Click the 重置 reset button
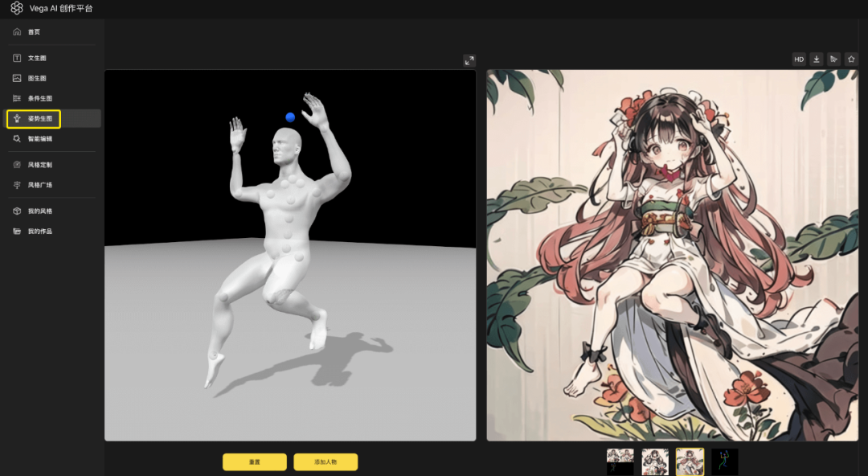868x476 pixels. tap(255, 462)
